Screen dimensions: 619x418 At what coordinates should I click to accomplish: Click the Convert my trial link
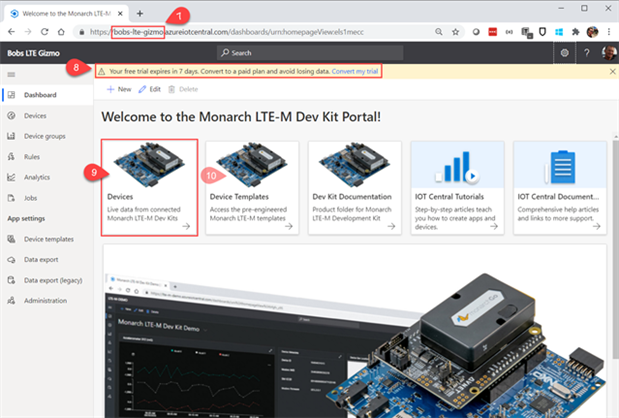pos(355,71)
